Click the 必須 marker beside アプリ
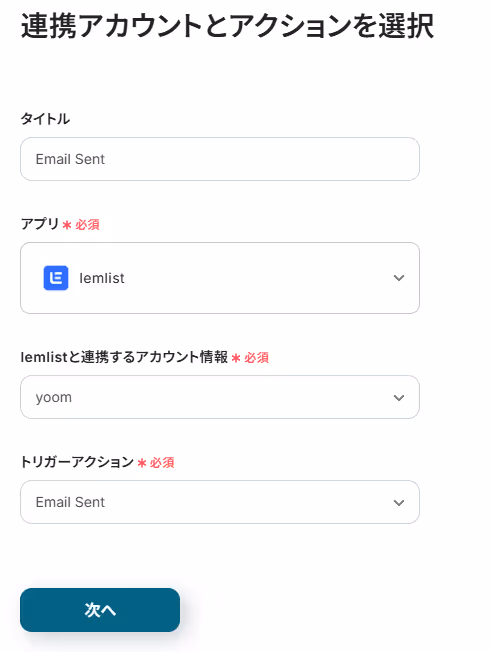This screenshot has width=490, height=652. 87,225
